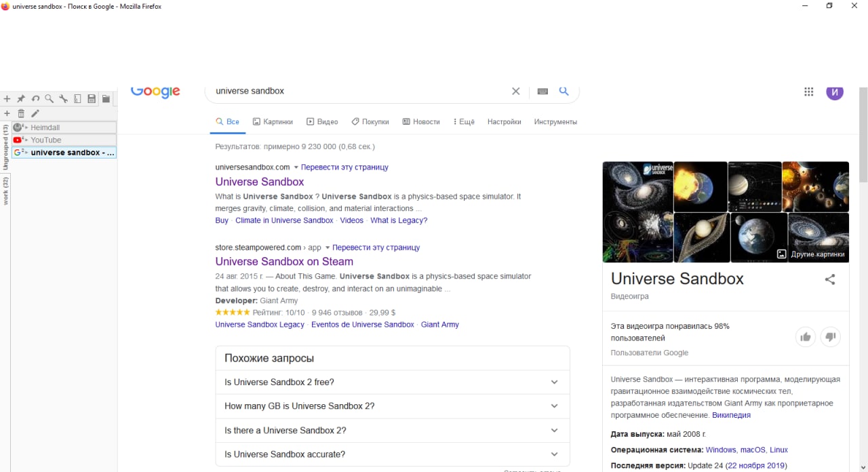Open dropdown arrow next to store.steampowered.com

[x=328, y=248]
